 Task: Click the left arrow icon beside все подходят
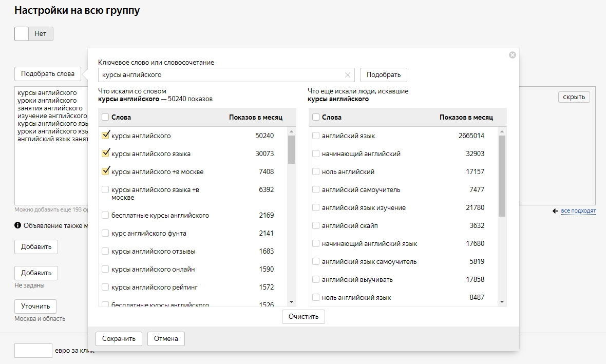click(x=555, y=211)
